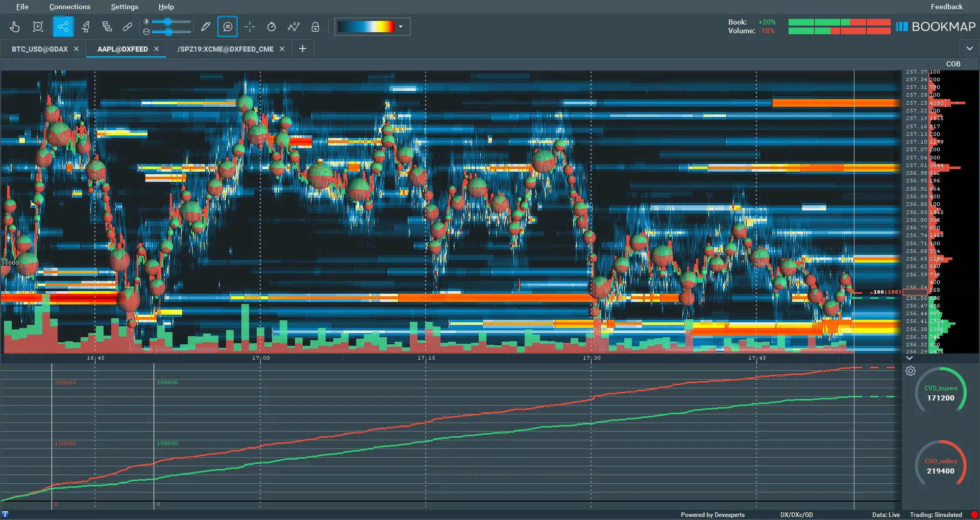Toggle the padlock lock button
Viewport: 980px width, 520px height.
tap(315, 27)
